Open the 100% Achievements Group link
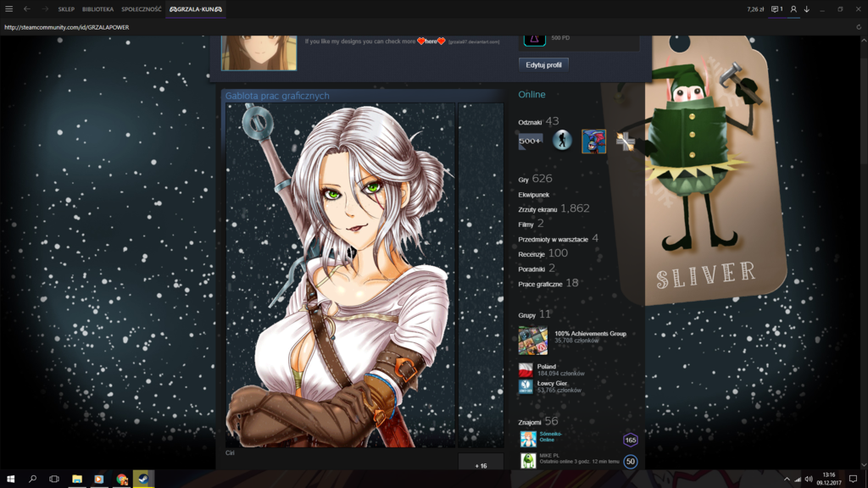 click(591, 334)
